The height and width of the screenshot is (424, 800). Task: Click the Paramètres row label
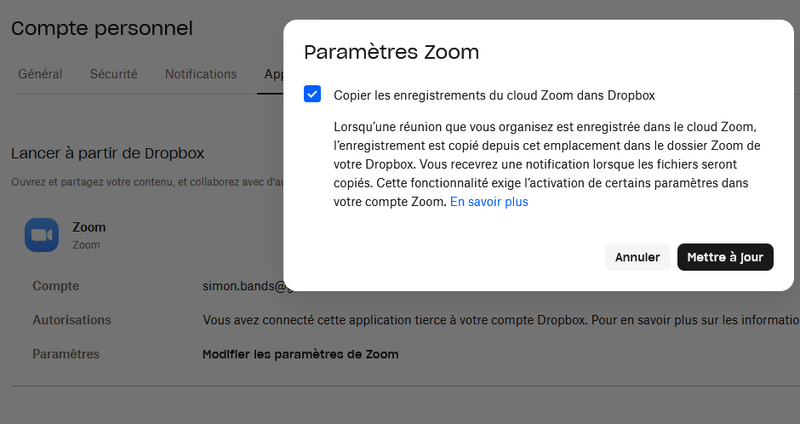click(66, 354)
